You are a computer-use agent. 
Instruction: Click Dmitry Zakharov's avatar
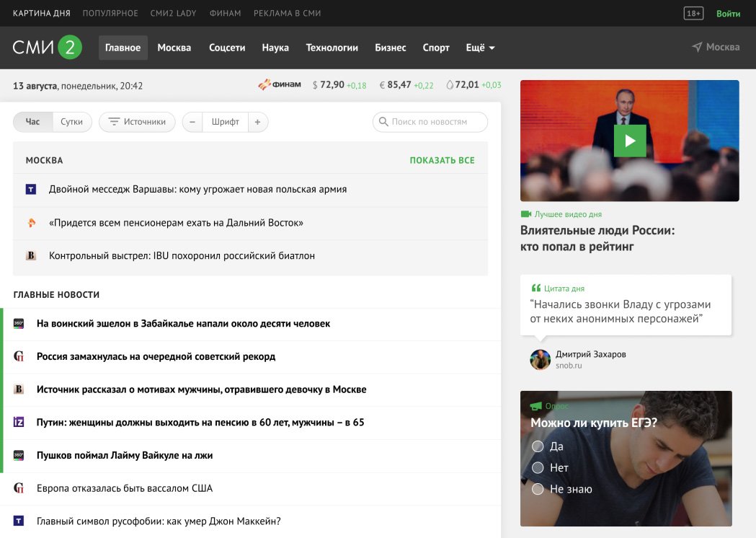[x=540, y=360]
